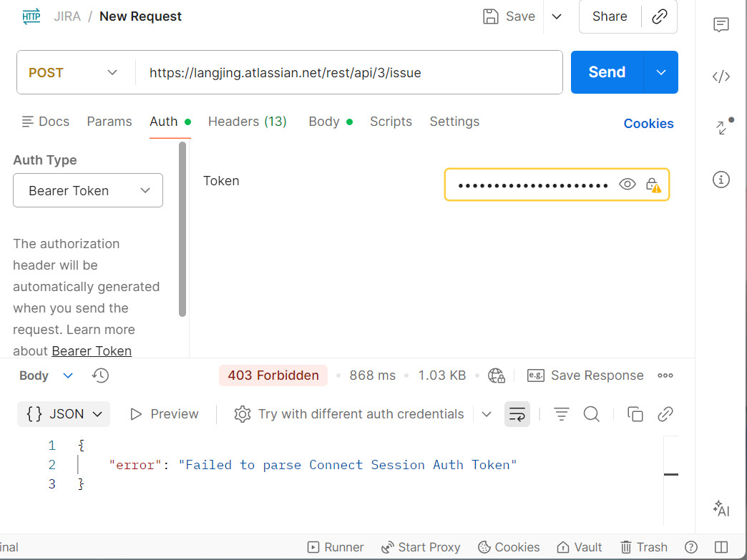The image size is (747, 560).
Task: Show the token with eye icon
Action: [x=627, y=185]
